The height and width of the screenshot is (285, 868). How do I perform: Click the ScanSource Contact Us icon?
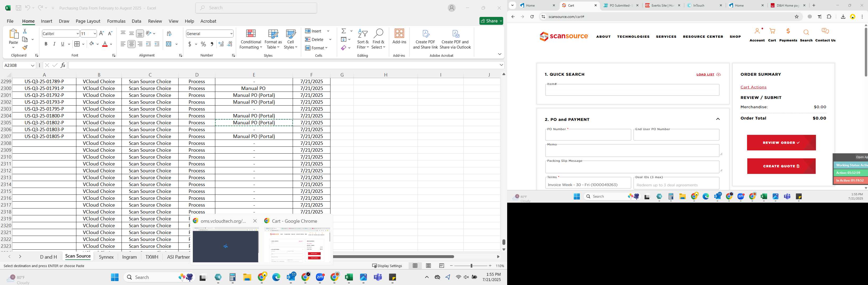825,31
